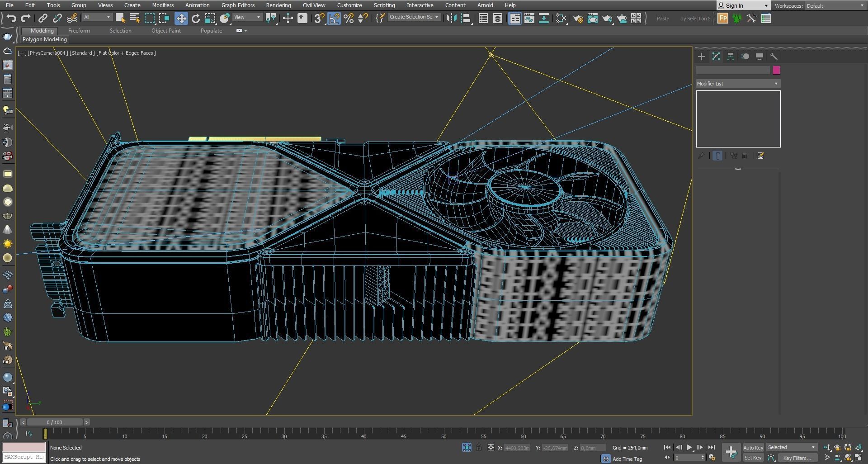Click the Undo arrow icon
Viewport: 868px width, 464px height.
(11, 18)
